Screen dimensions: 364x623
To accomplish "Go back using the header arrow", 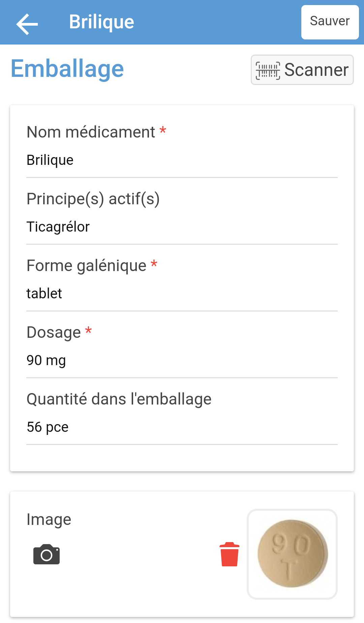I will 27,24.
